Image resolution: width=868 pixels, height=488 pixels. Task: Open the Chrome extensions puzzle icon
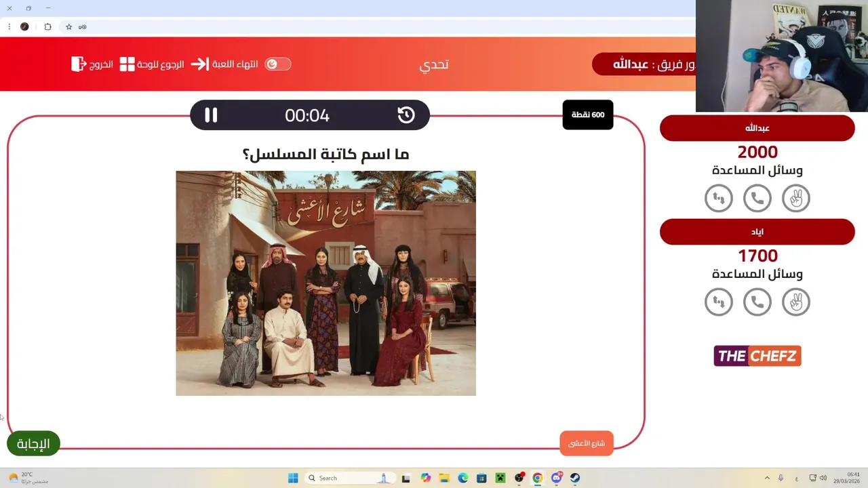click(x=47, y=27)
